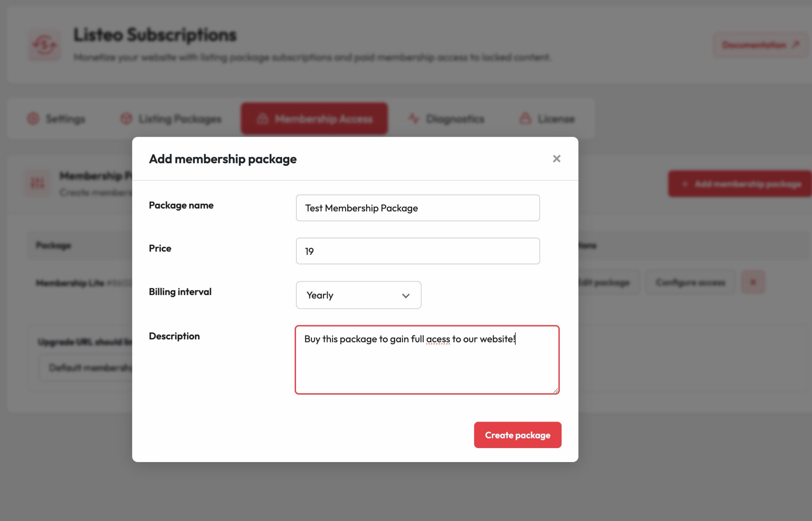
Task: Click the textarea resize handle corner
Action: coord(555,390)
